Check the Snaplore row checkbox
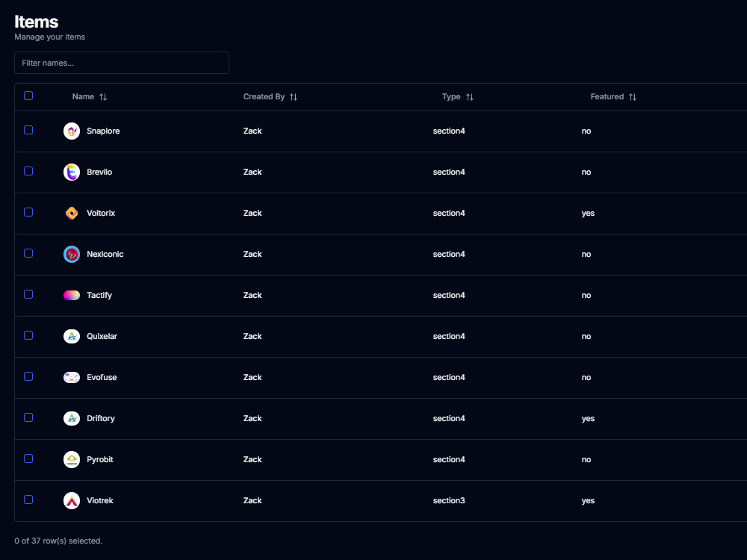 [28, 130]
